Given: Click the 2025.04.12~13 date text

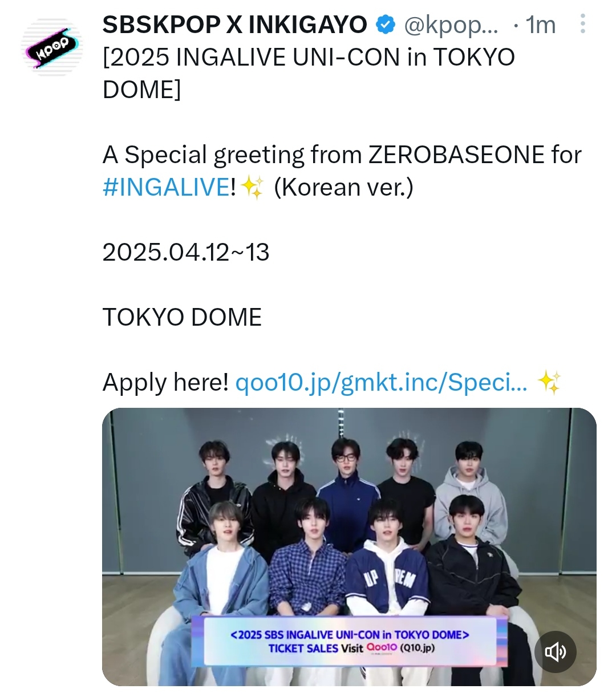Looking at the screenshot, I should click(186, 252).
